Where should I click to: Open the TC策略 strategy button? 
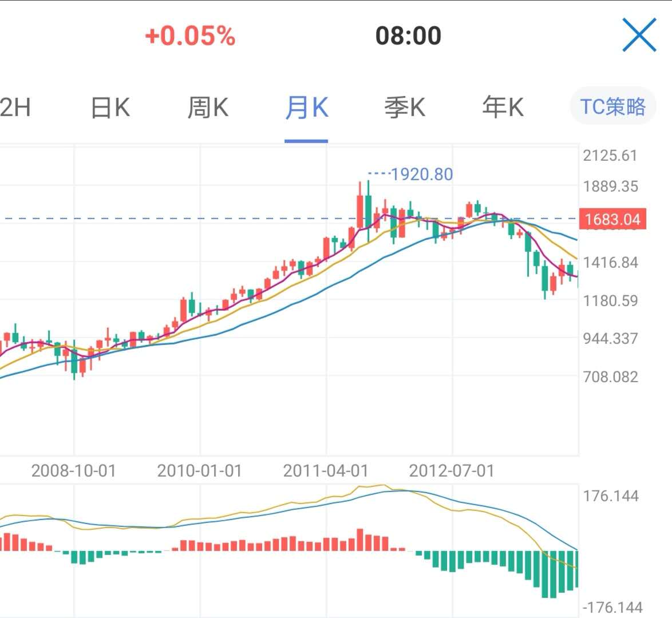coord(612,107)
